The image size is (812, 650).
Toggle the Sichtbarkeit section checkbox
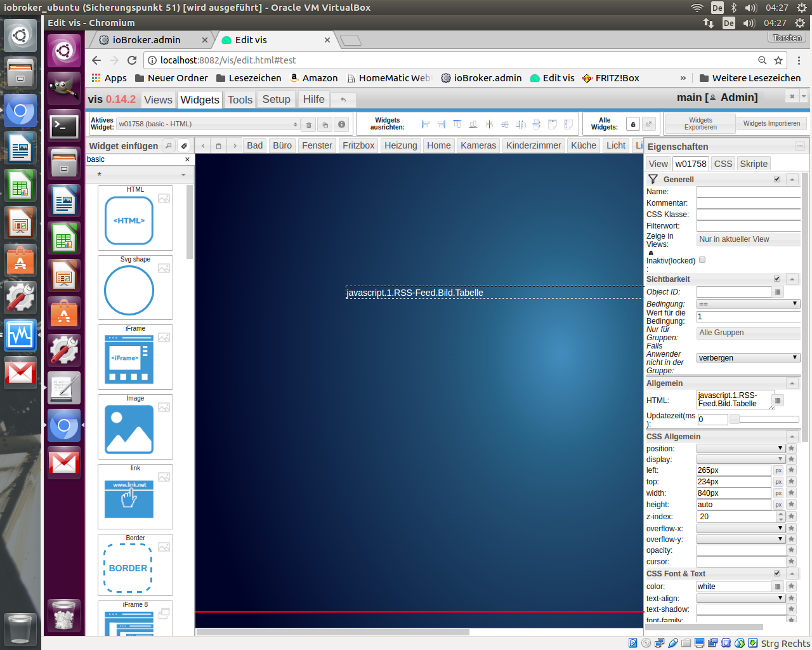pyautogui.click(x=777, y=279)
